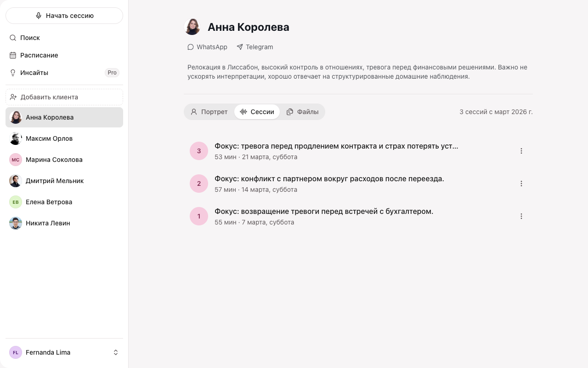
Task: Select client Никита Левин
Action: click(x=64, y=223)
